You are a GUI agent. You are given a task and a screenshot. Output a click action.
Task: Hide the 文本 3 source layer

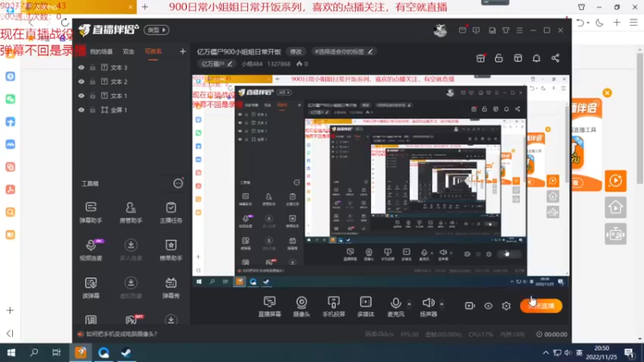[81, 68]
